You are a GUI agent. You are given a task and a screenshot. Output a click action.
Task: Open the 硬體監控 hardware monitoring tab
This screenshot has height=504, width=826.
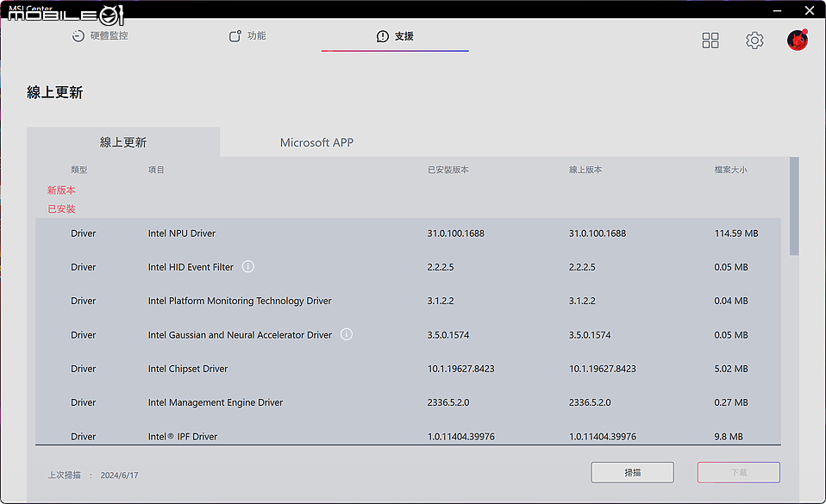point(100,36)
